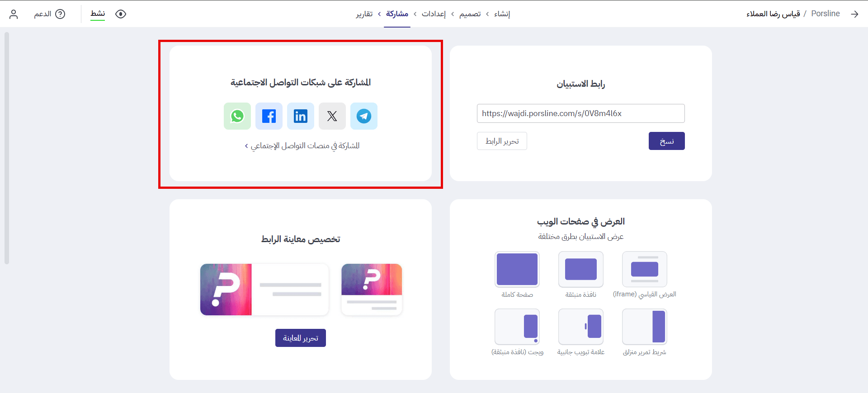
Task: Open the user account profile icon
Action: [x=14, y=14]
